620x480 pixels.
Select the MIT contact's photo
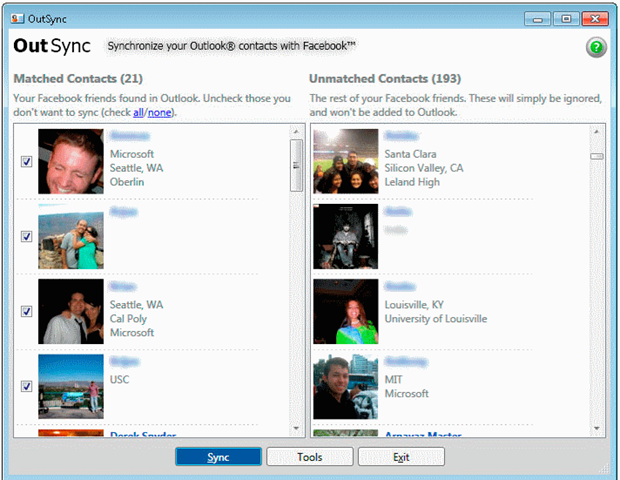click(345, 386)
